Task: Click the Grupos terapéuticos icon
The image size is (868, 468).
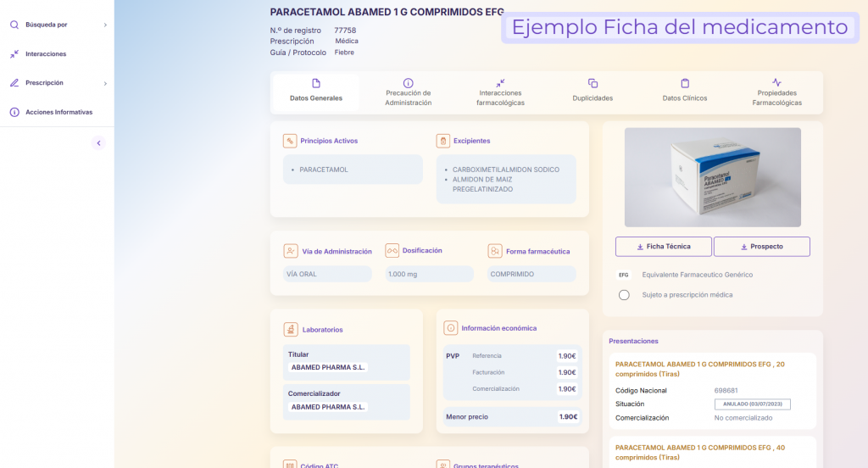Action: point(442,464)
